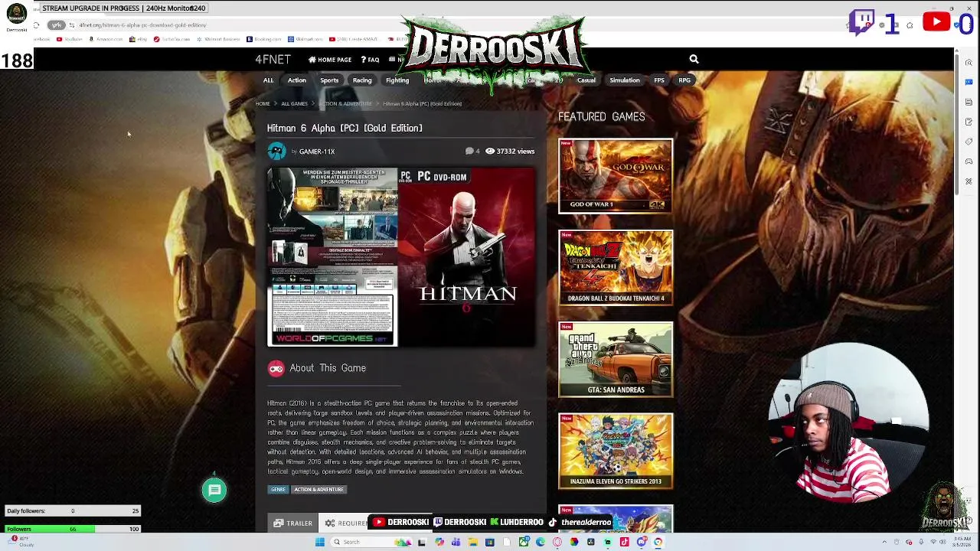Open God of War 1 featured game
This screenshot has width=980, height=551.
[616, 175]
